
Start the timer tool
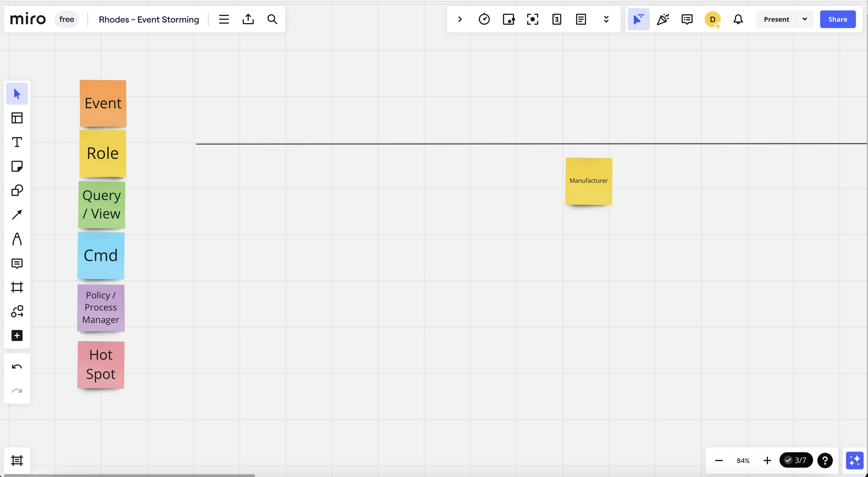[484, 19]
